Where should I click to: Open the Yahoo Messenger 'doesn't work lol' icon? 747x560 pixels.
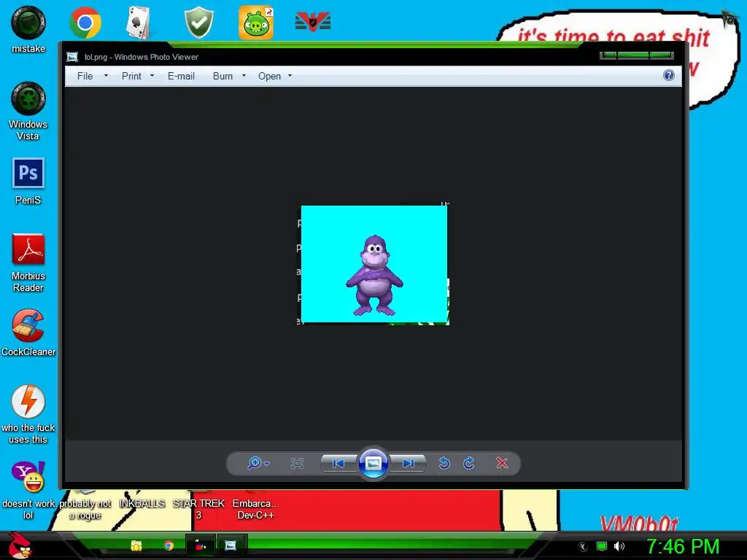(28, 491)
